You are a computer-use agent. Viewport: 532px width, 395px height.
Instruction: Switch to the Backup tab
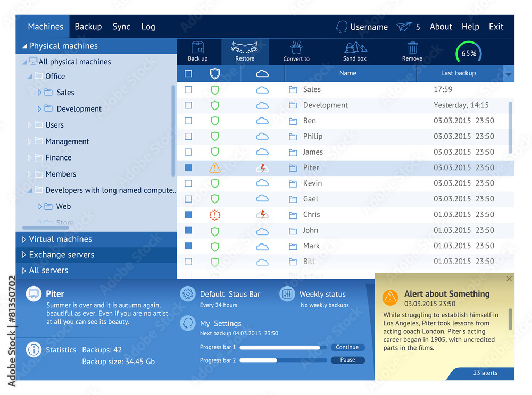pos(88,27)
